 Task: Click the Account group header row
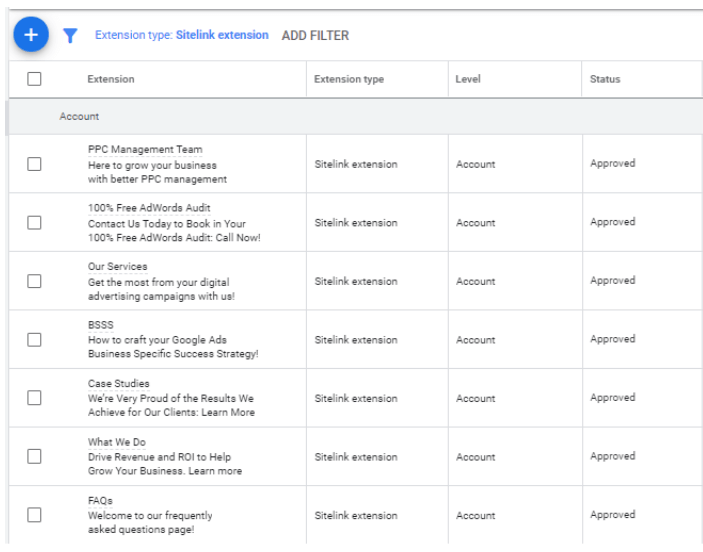(x=356, y=116)
